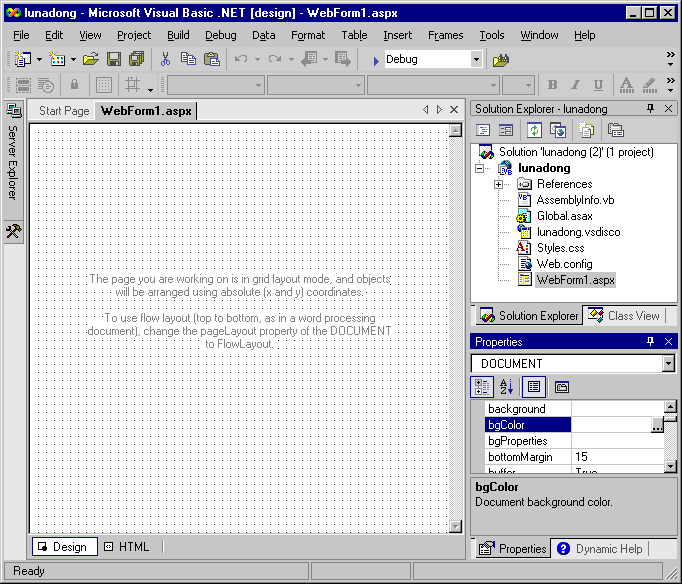
Task: Click View Designer icon in Solution Explorer
Action: pyautogui.click(x=506, y=130)
